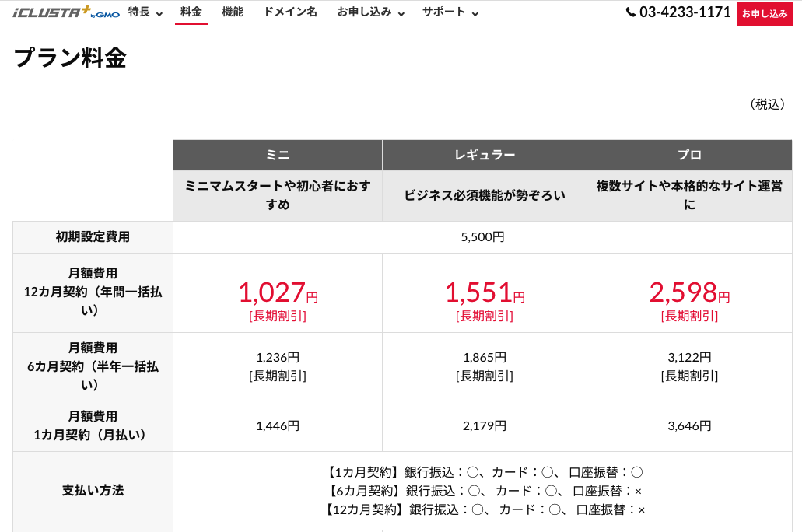Click the 12カ月契約（年間一括払い） row label
This screenshot has width=802, height=532.
pos(93,292)
